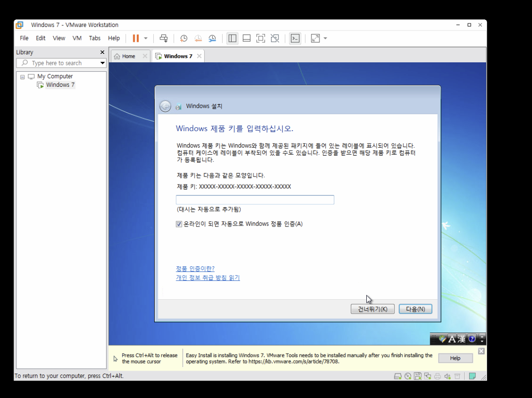
Task: Open the View menu
Action: 59,38
